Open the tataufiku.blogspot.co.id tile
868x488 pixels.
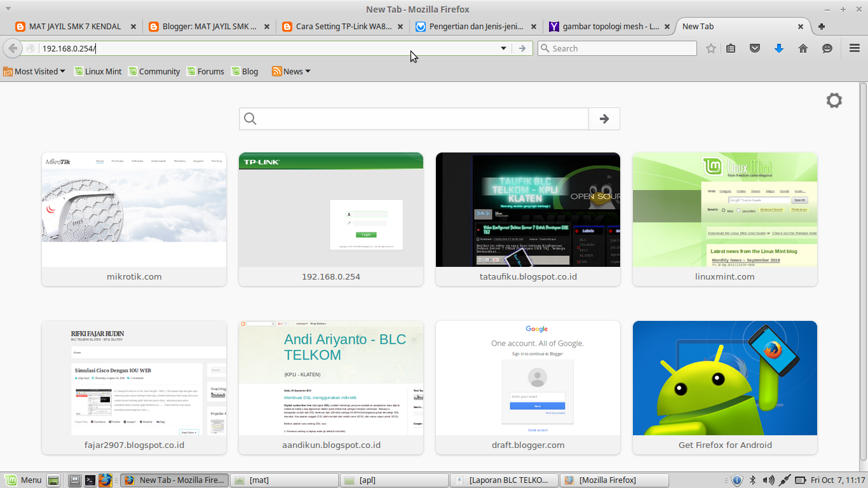pyautogui.click(x=528, y=219)
